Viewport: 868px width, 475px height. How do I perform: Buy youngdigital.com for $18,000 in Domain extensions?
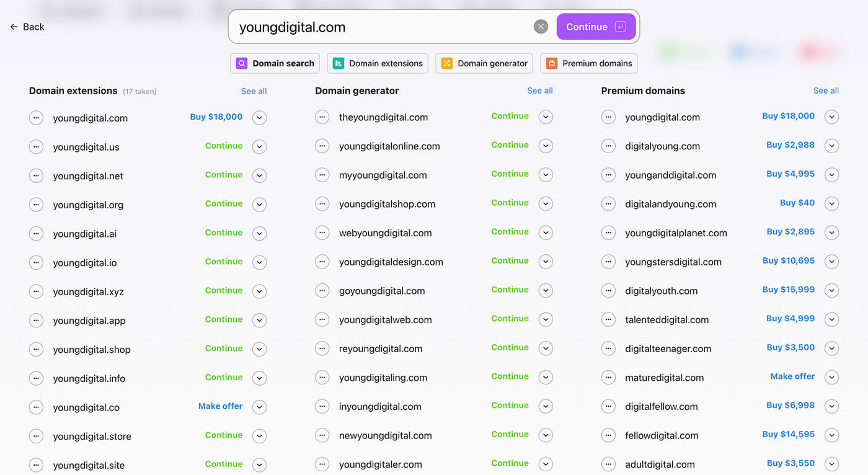coord(216,117)
